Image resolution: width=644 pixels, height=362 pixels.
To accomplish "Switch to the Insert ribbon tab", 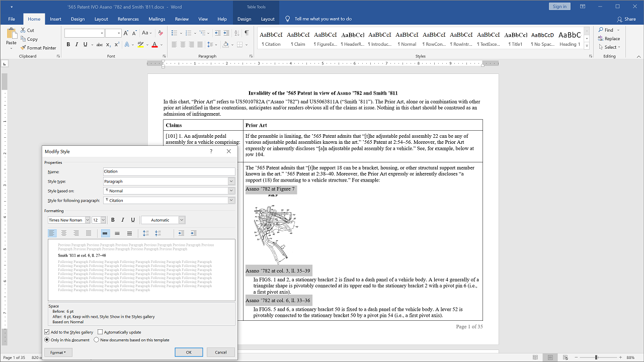I will point(55,19).
